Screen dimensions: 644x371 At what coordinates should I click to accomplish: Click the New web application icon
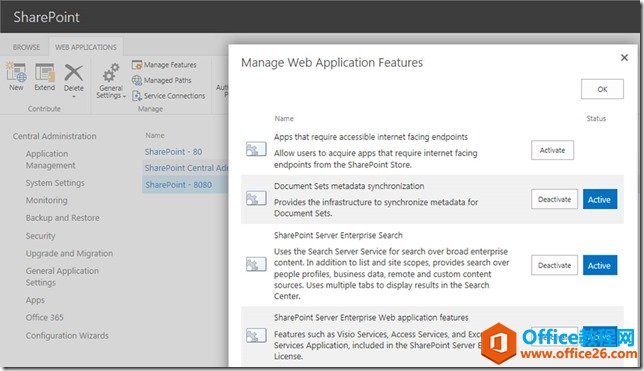tap(16, 72)
